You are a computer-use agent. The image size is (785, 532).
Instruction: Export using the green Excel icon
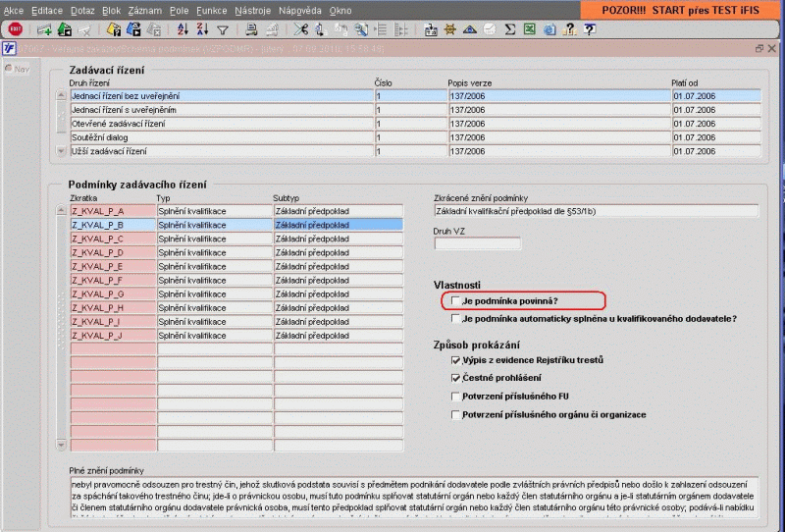pos(530,29)
